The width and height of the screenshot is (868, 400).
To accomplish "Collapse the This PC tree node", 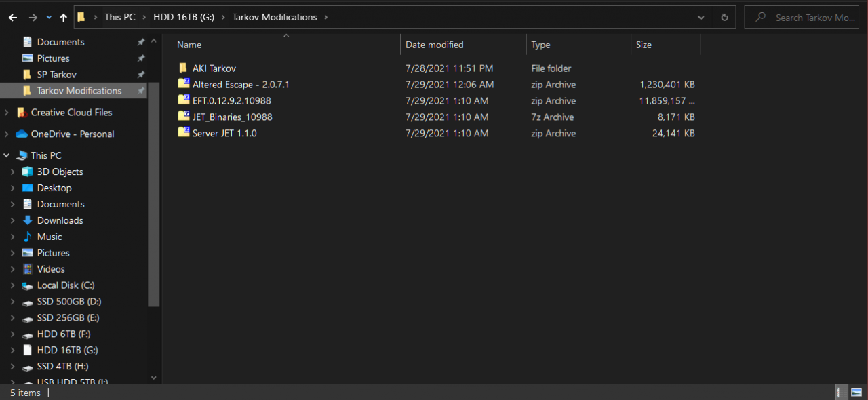I will (x=7, y=155).
